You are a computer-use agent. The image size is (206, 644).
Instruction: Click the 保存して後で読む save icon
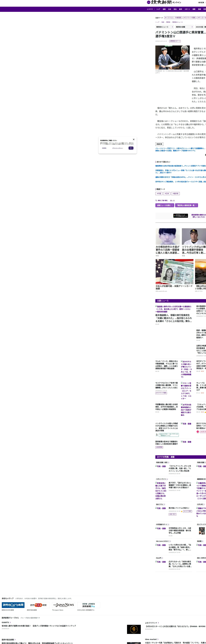(x=156, y=200)
